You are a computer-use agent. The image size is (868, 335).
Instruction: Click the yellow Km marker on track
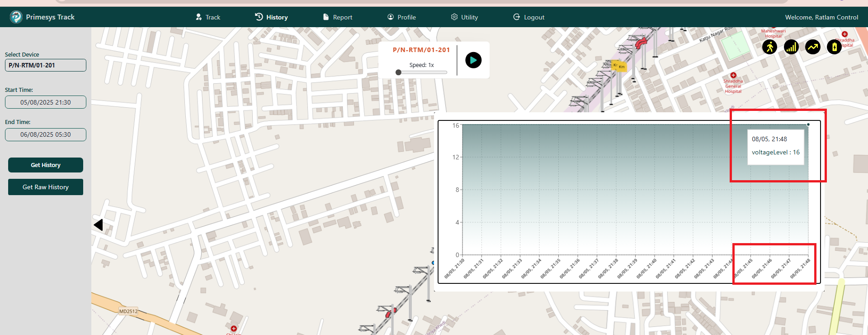tap(618, 66)
